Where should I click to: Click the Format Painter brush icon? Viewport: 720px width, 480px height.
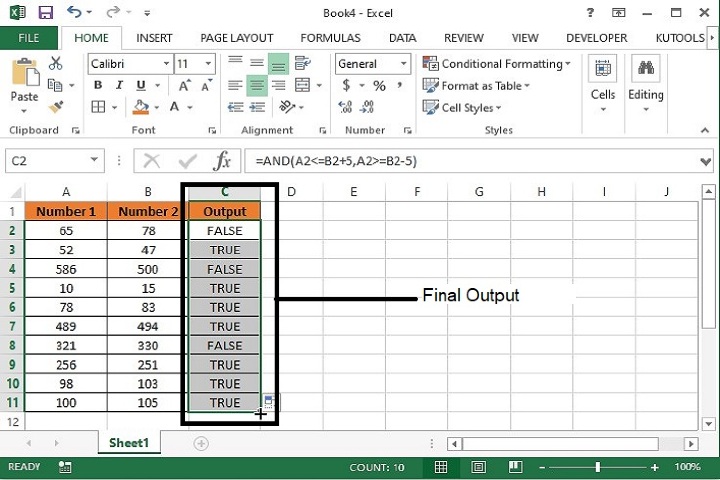pyautogui.click(x=55, y=105)
